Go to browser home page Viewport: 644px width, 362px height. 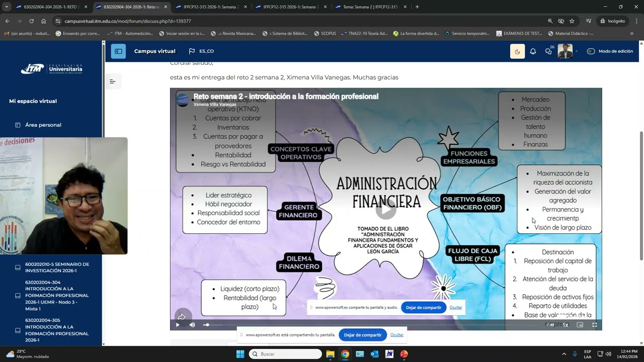(x=43, y=21)
